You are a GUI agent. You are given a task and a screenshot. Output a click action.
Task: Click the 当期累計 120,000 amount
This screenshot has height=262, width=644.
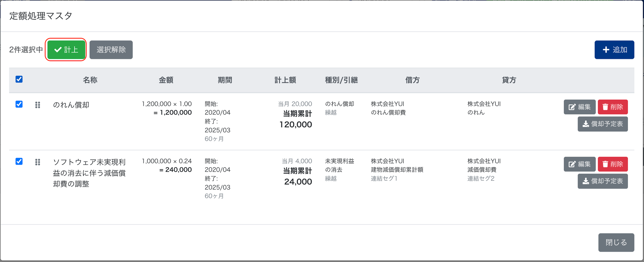click(x=296, y=124)
